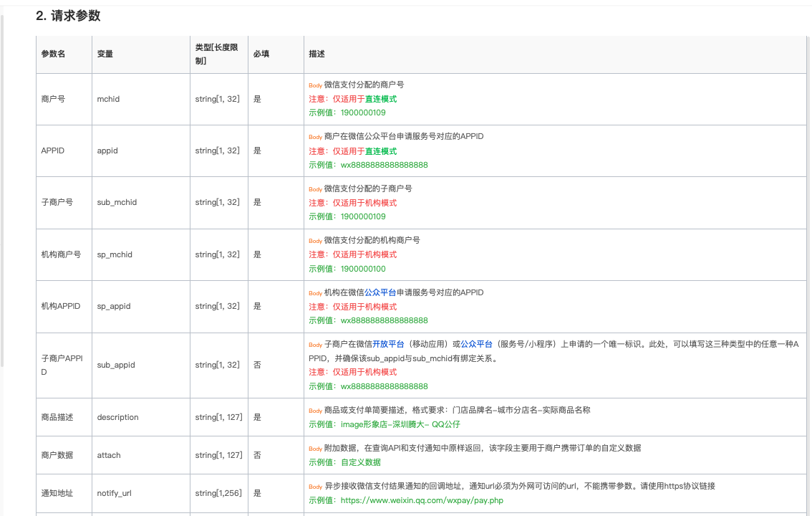This screenshot has height=516, width=812.
Task: Select the sub_mchid variable cell
Action: pyautogui.click(x=141, y=203)
